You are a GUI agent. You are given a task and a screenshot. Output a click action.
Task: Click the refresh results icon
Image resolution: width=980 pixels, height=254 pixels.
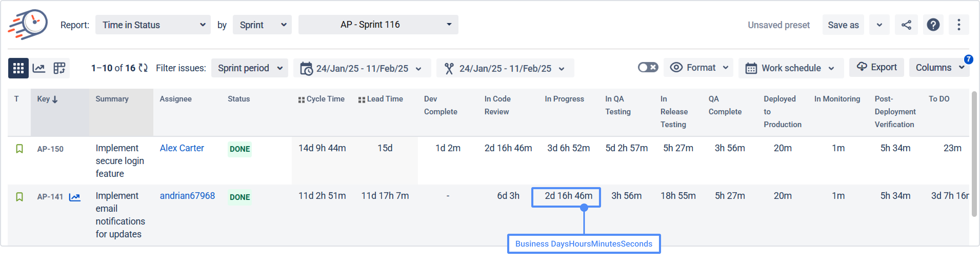(x=143, y=68)
